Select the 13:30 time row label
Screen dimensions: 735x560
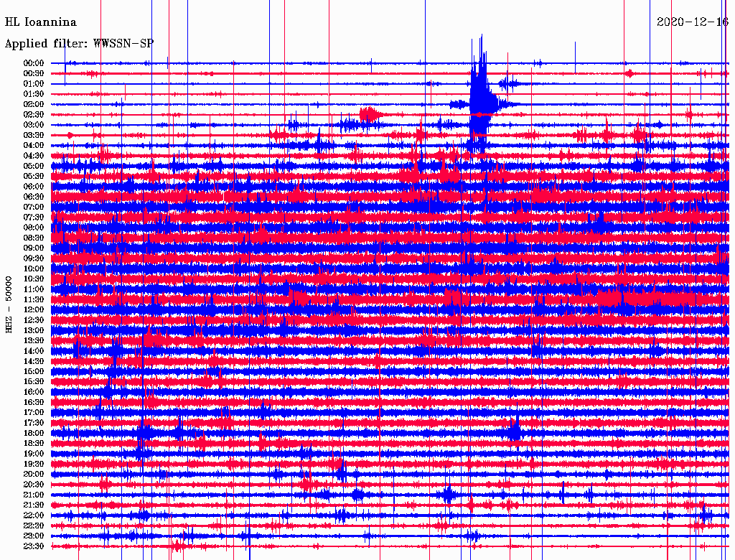tap(34, 340)
